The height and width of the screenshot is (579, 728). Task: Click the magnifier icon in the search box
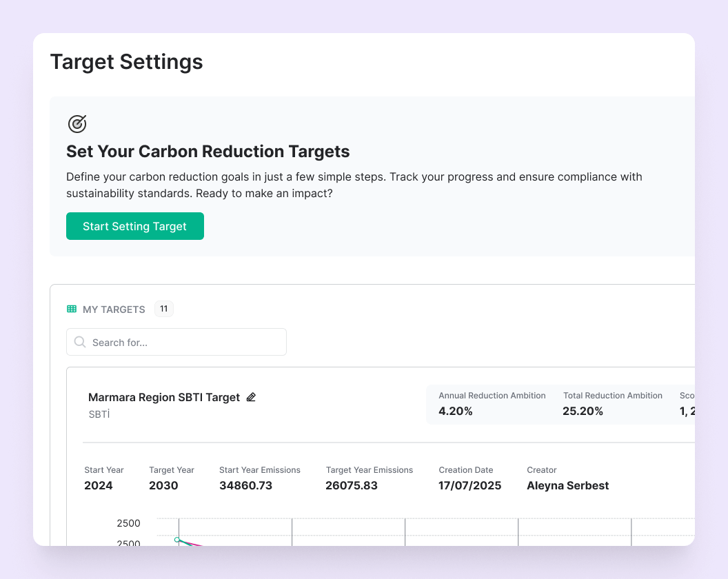[x=80, y=342]
